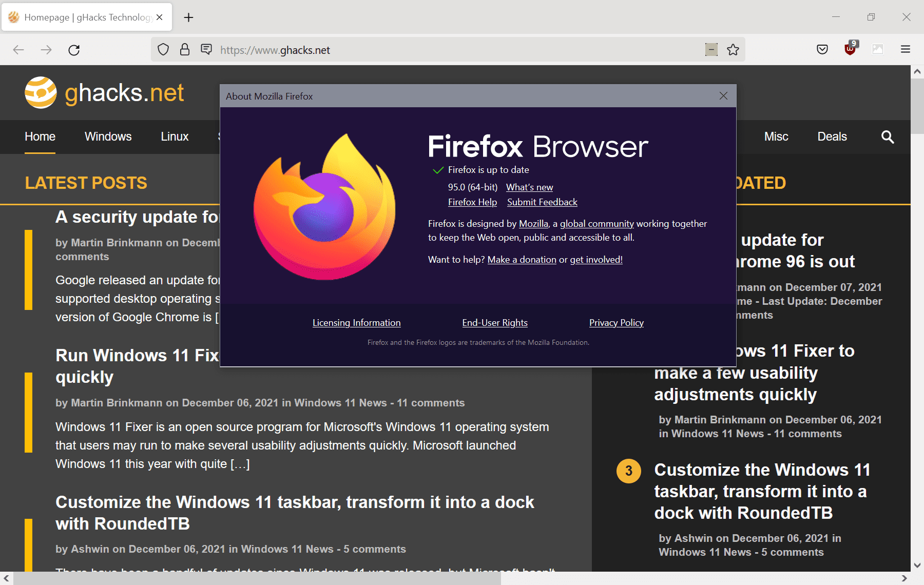Viewport: 924px width, 585px height.
Task: Restore down the Firefox window
Action: (871, 17)
